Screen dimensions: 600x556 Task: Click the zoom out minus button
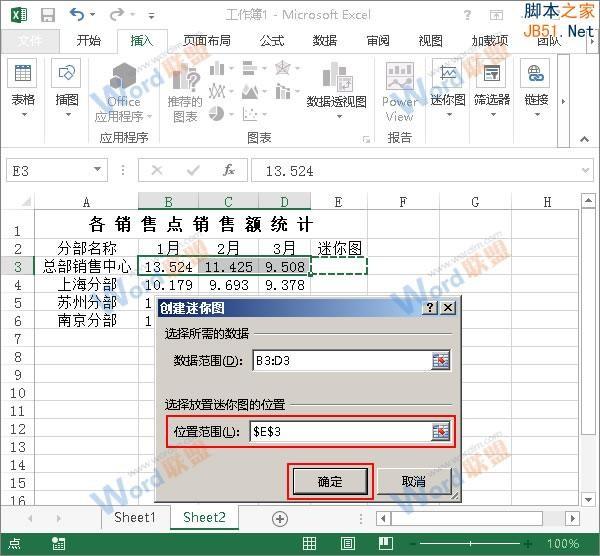412,543
